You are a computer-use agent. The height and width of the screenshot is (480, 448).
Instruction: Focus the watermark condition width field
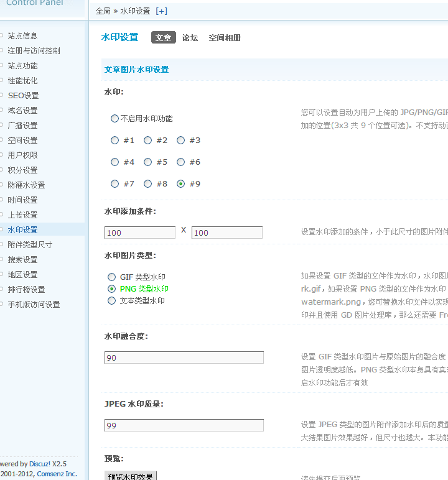pos(140,233)
